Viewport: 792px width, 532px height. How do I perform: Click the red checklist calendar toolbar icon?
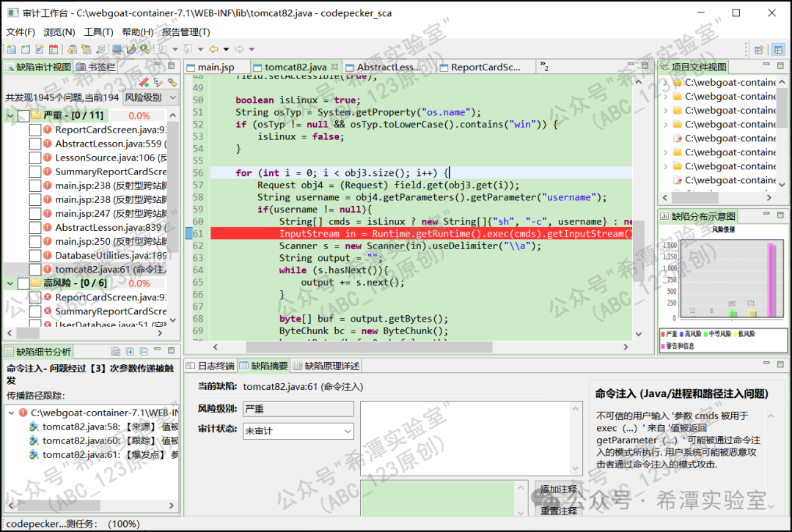(54, 50)
